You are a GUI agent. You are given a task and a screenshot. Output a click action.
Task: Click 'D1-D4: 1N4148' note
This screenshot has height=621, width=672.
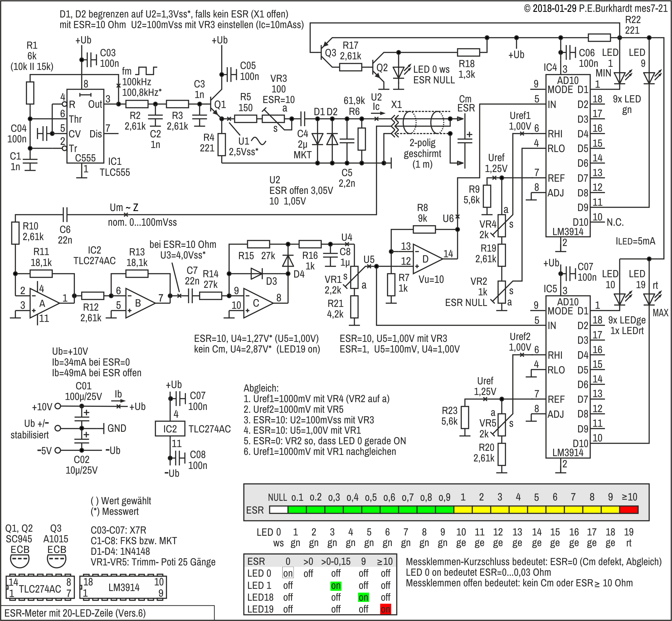(120, 551)
